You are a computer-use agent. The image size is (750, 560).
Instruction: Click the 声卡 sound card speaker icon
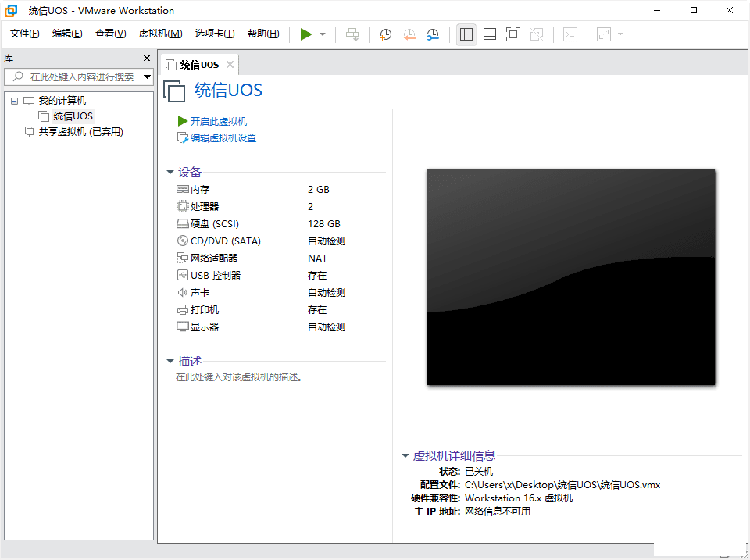182,293
